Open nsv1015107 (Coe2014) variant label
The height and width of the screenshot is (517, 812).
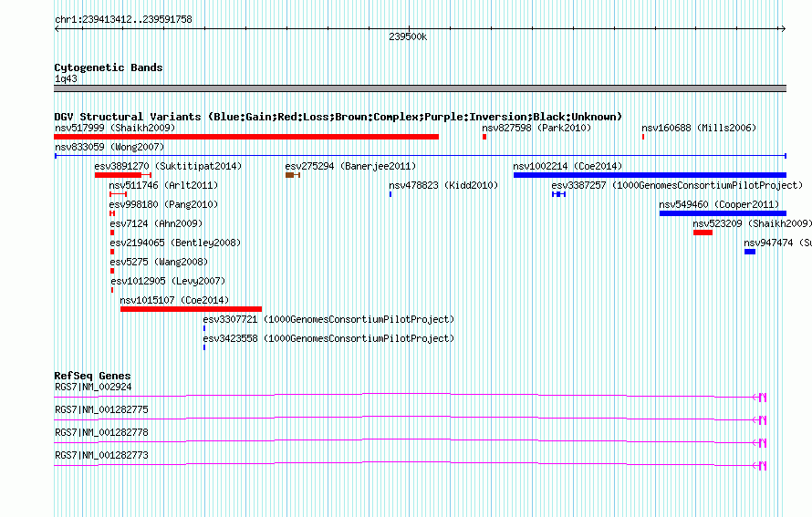coord(174,300)
